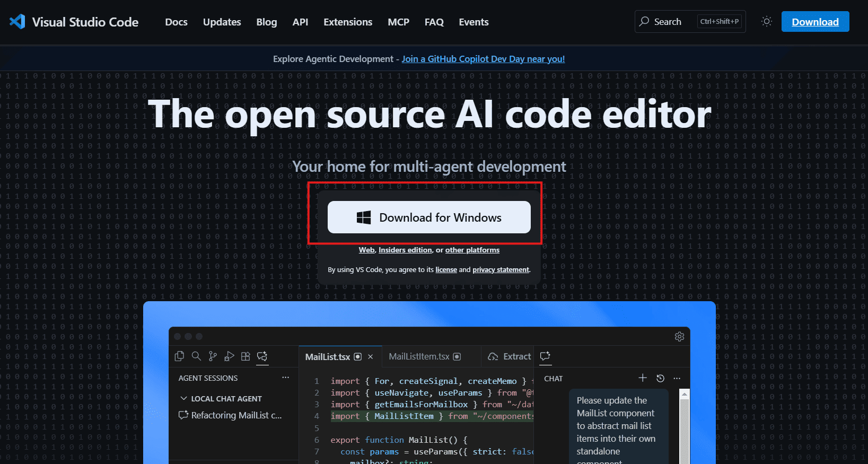Click the chat panel scrollbar up arrow
The image size is (868, 464).
(x=685, y=394)
